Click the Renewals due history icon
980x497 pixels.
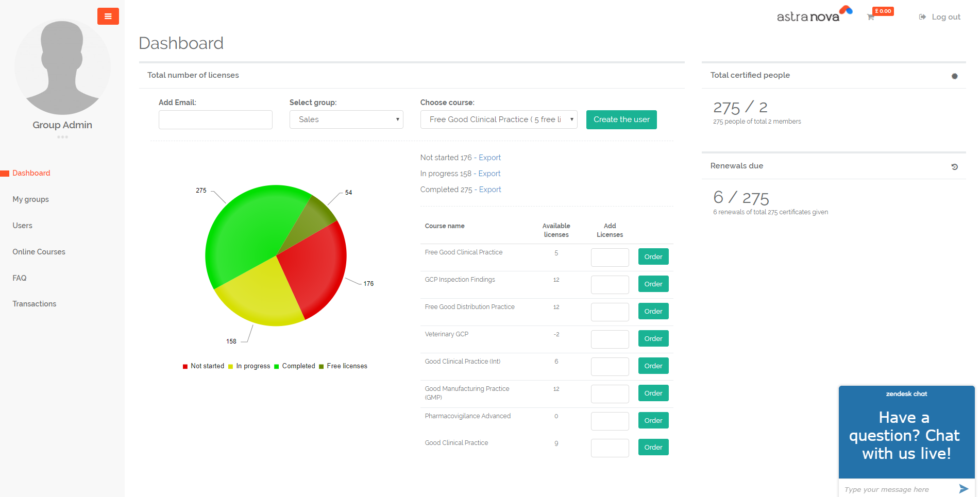pos(954,167)
